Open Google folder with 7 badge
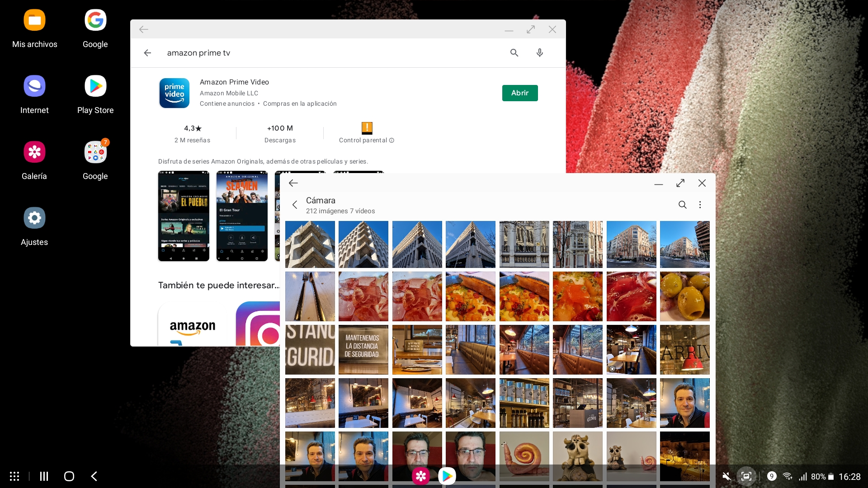868x488 pixels. tap(95, 160)
